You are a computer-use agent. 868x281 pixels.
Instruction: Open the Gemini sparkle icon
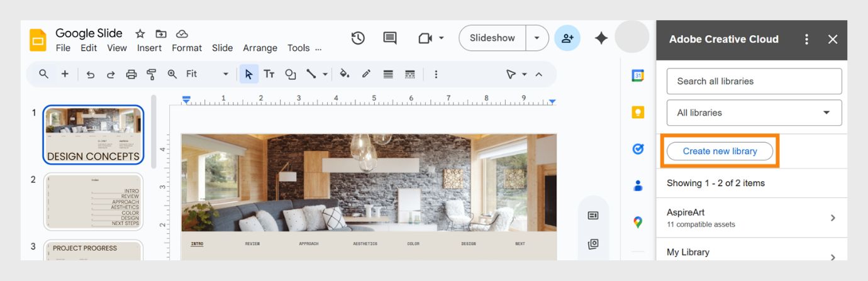coord(601,38)
